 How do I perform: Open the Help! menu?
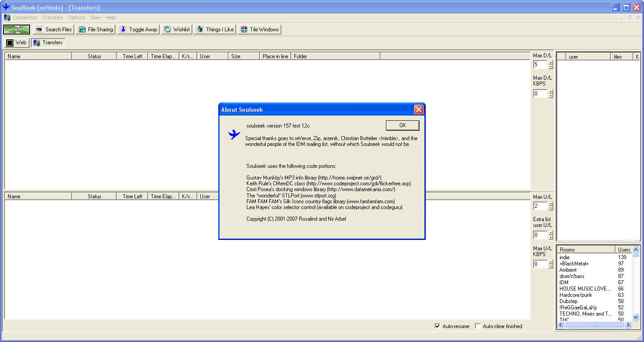[x=111, y=17]
